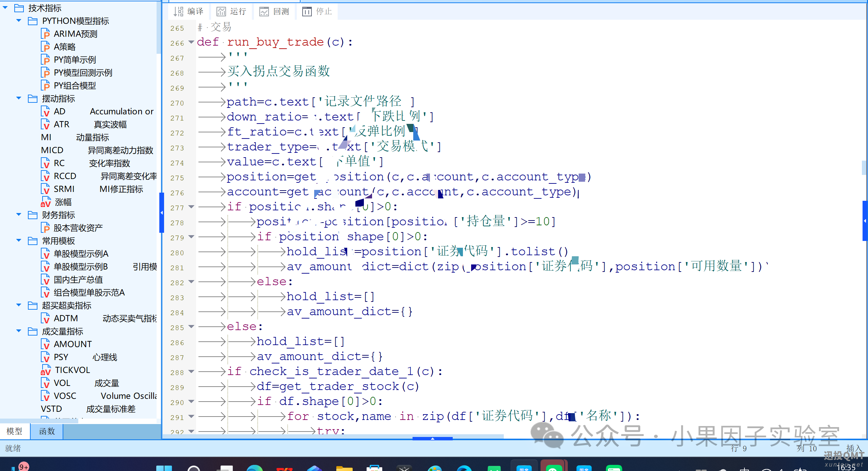Click the editor horizontal scrollbar

click(x=334, y=436)
